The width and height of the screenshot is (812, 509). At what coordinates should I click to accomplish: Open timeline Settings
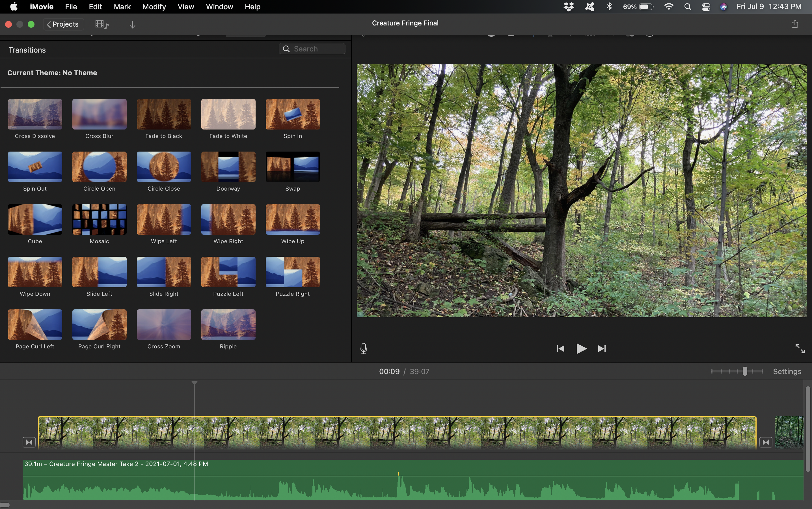(787, 371)
